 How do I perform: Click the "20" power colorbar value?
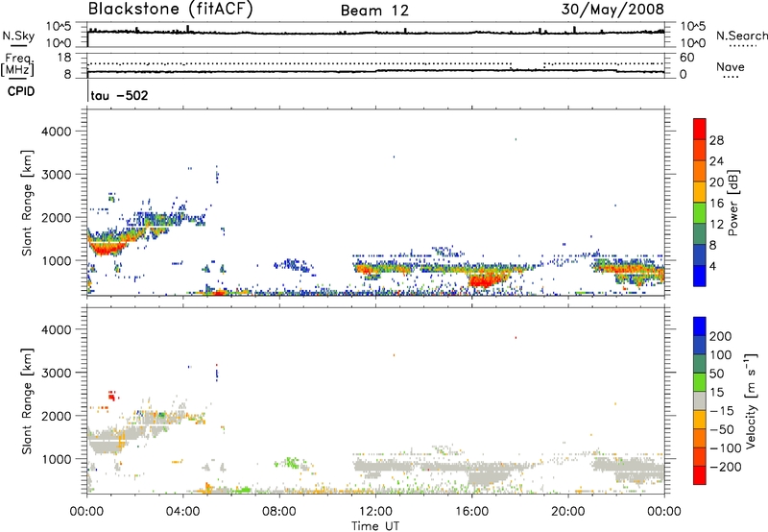pos(716,182)
